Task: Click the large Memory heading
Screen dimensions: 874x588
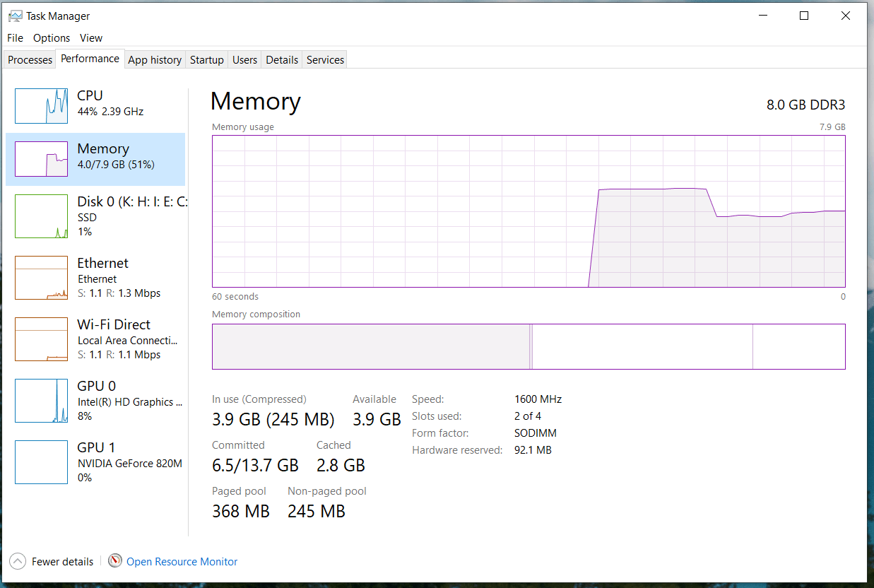Action: 256,102
